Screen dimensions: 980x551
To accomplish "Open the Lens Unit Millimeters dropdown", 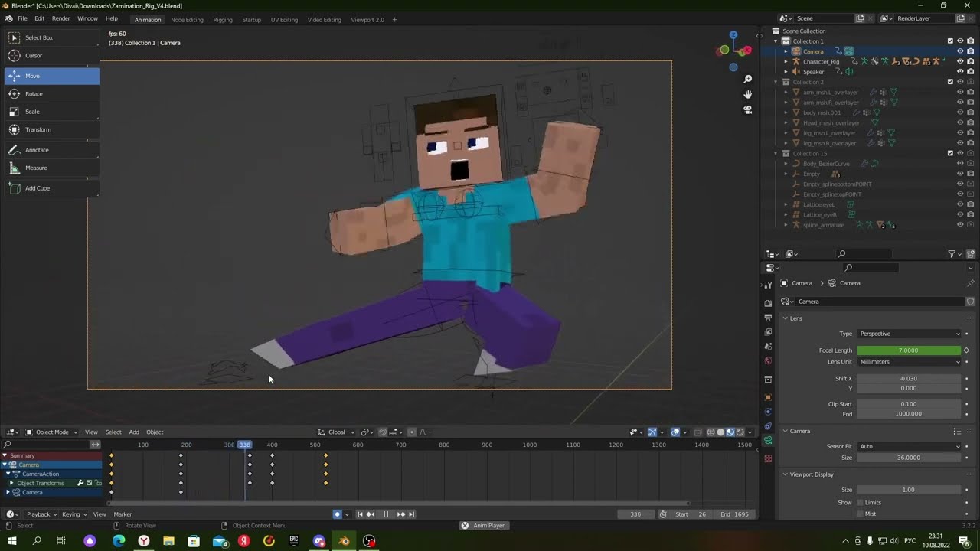I will coord(909,362).
